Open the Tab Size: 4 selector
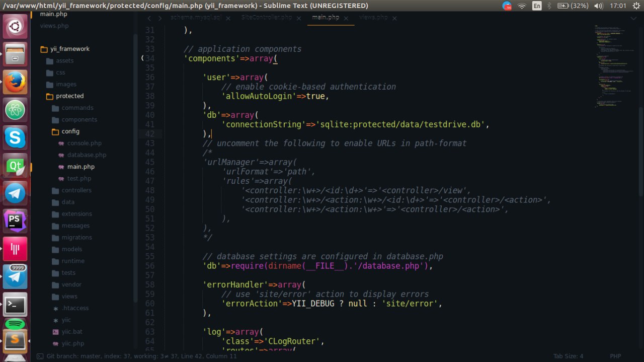Screen dimensions: 644x362 568,356
